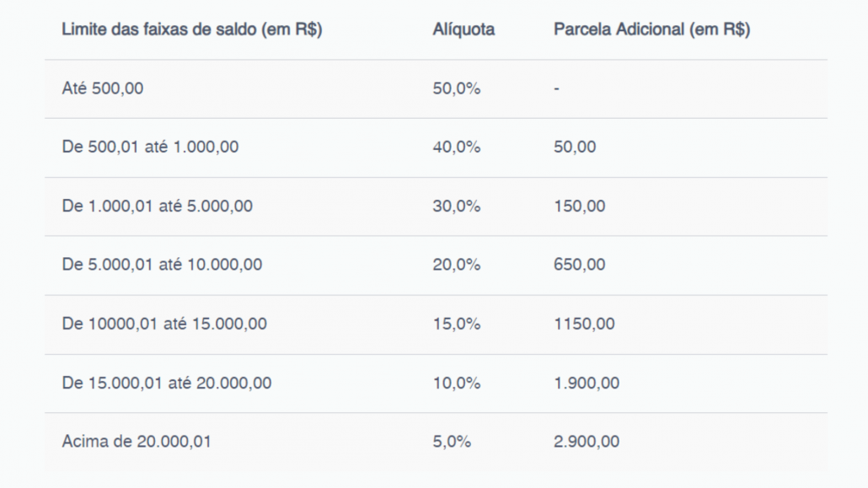Screen dimensions: 868x488
Task: Click the 2.900,00 additional amount value
Action: click(x=587, y=442)
